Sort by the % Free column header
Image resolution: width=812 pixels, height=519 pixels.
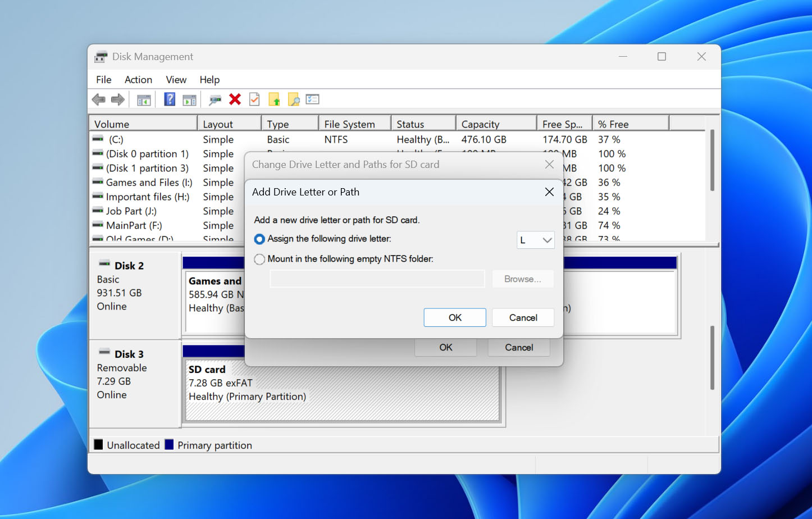point(631,124)
